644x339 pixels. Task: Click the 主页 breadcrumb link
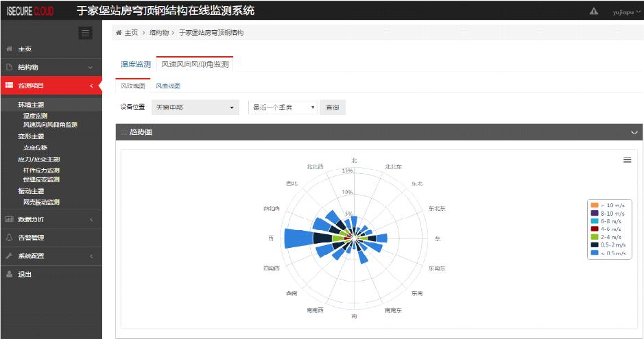tap(131, 32)
